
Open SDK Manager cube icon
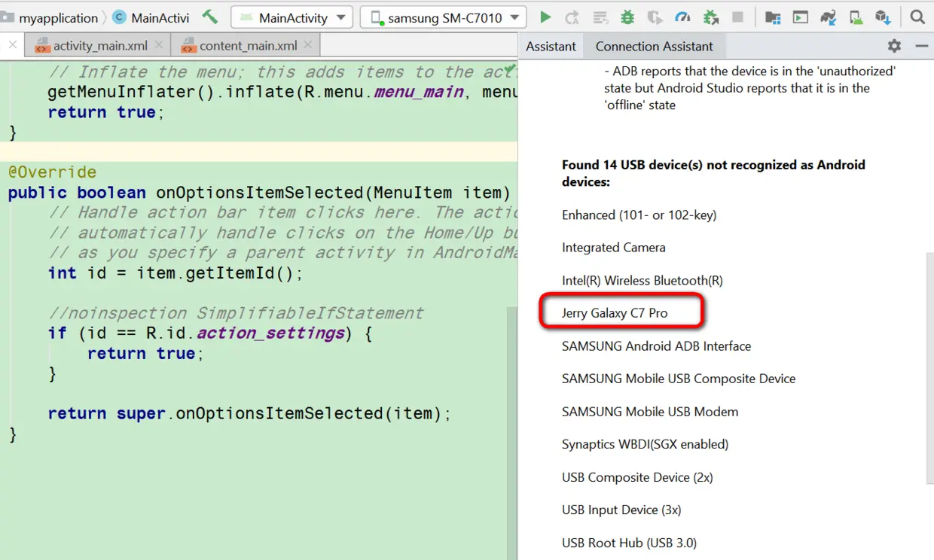click(x=883, y=17)
